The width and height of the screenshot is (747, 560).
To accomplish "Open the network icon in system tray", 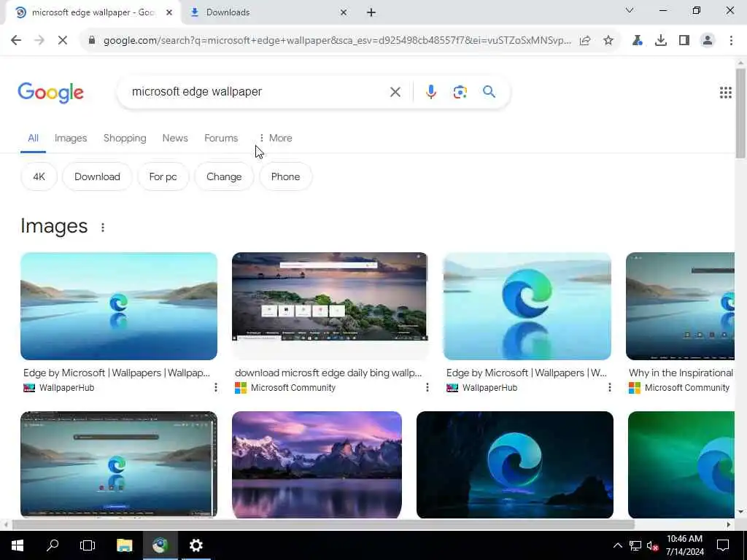I will click(635, 545).
